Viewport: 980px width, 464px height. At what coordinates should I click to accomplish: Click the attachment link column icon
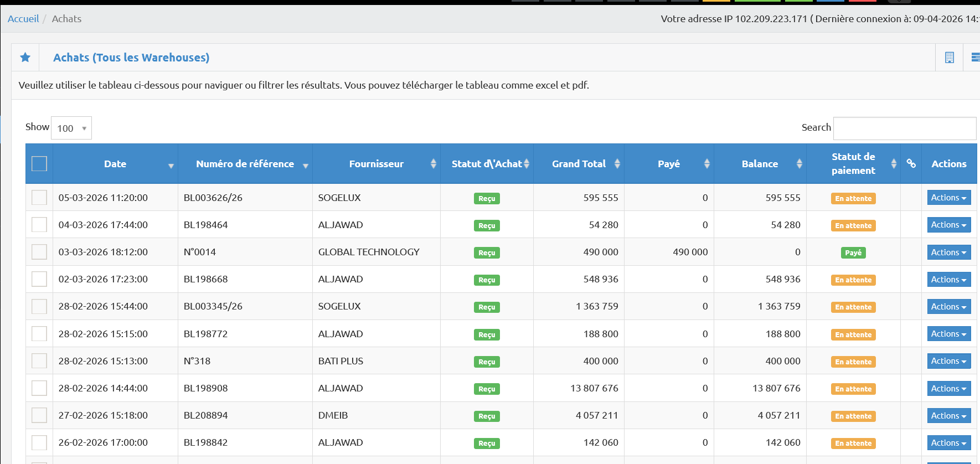(x=911, y=163)
